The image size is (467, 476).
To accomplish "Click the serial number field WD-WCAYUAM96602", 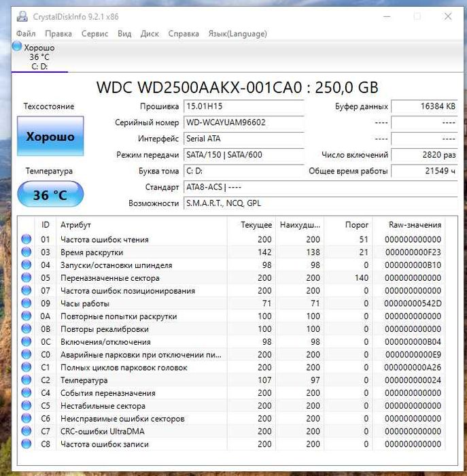I will click(x=243, y=122).
